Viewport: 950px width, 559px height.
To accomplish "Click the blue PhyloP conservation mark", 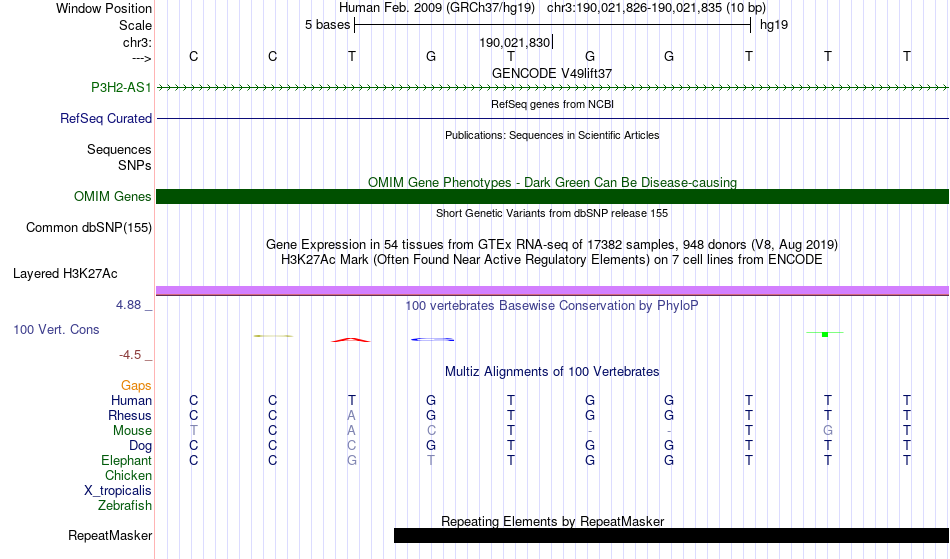I will click(433, 339).
